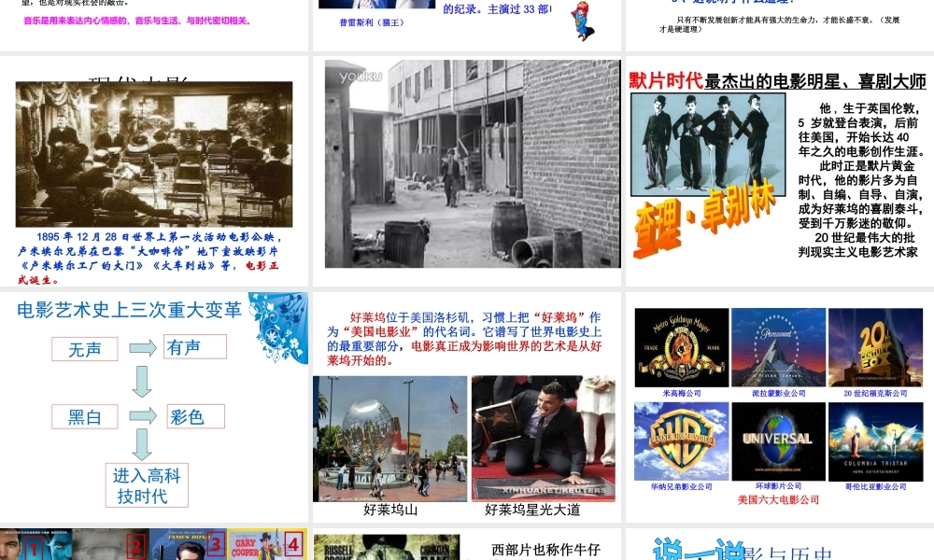
Task: Click the Russell Crowe poster image
Action: [387, 548]
